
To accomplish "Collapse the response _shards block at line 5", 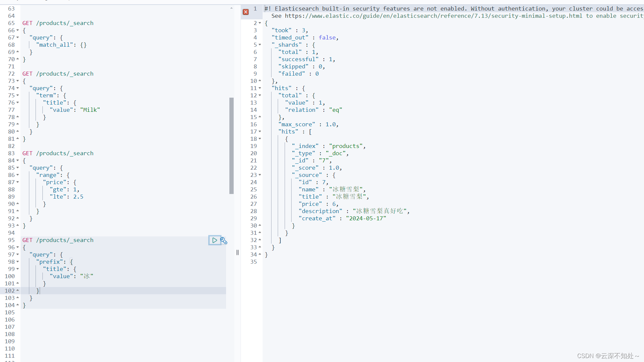I will tap(260, 45).
